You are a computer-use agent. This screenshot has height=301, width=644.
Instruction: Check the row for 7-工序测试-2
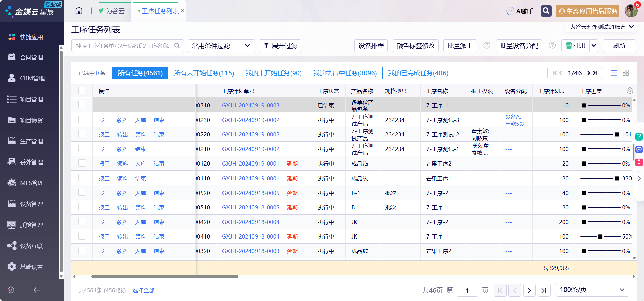pos(82,134)
